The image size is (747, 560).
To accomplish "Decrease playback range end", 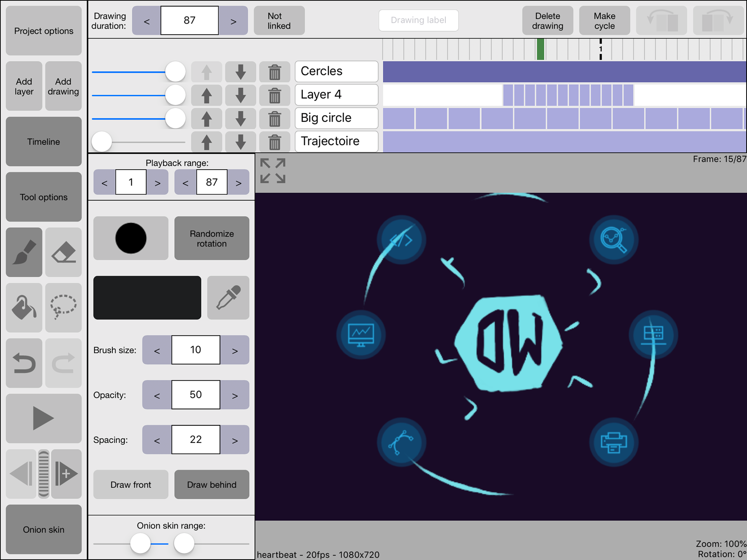I will click(x=185, y=182).
